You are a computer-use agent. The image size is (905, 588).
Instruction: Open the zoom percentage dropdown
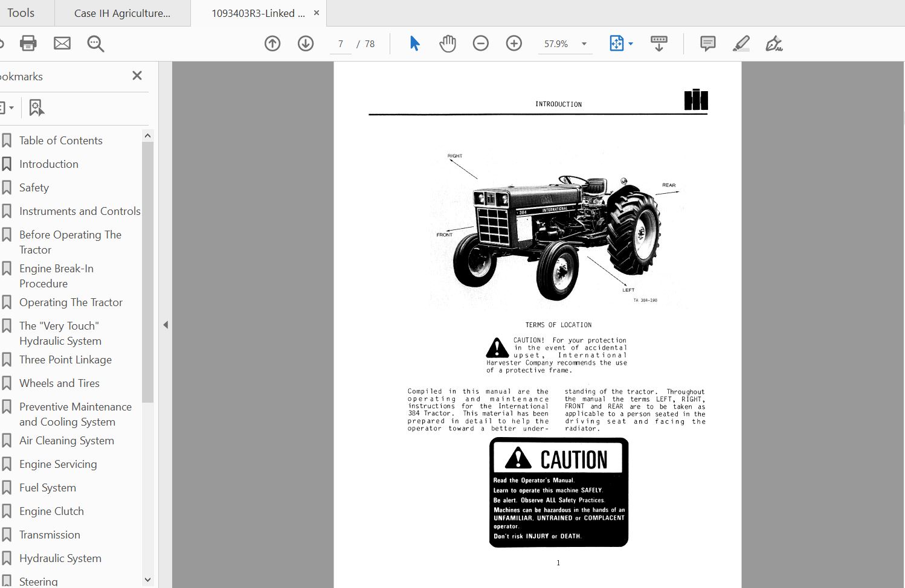[x=583, y=43]
